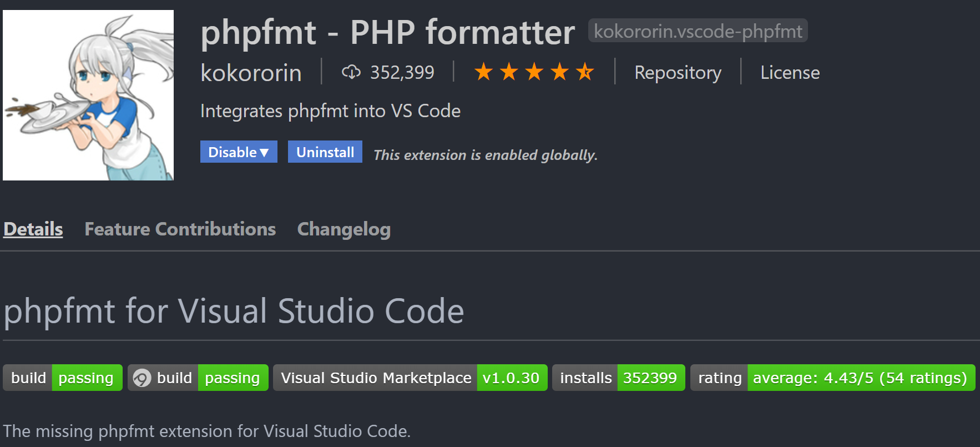Screen dimensions: 980x447
Task: Click the Visual Studio Marketplace v1.0.30 badge
Action: click(410, 378)
